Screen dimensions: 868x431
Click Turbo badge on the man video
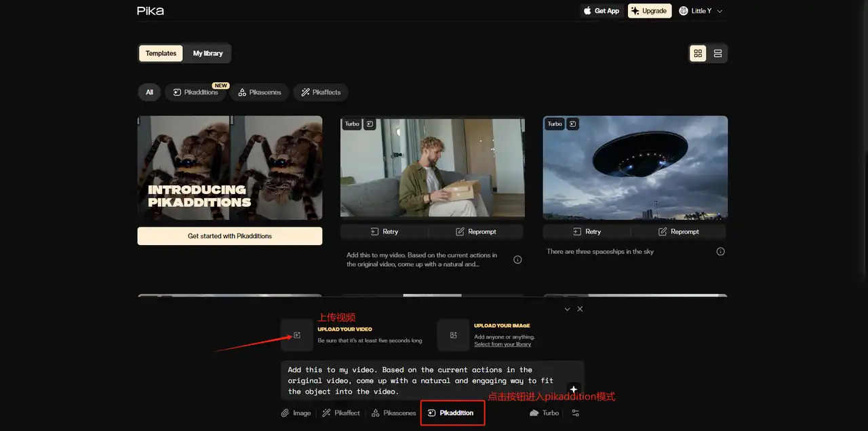pyautogui.click(x=352, y=124)
